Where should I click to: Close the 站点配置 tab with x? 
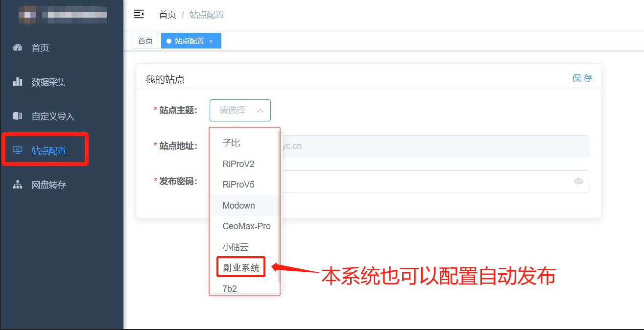tap(211, 41)
